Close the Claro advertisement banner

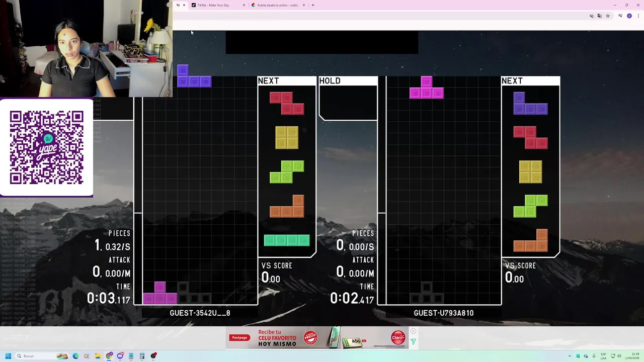413,331
